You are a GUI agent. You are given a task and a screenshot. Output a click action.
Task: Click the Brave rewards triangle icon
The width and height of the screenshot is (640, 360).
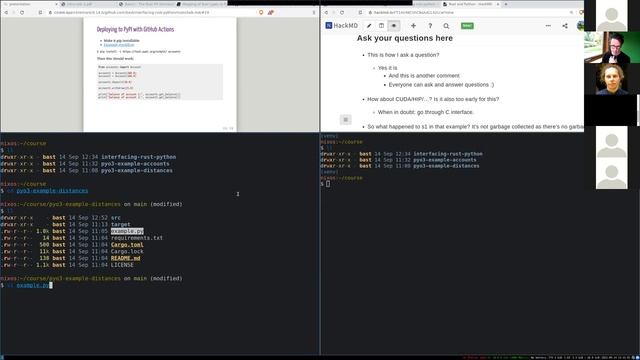pos(270,13)
